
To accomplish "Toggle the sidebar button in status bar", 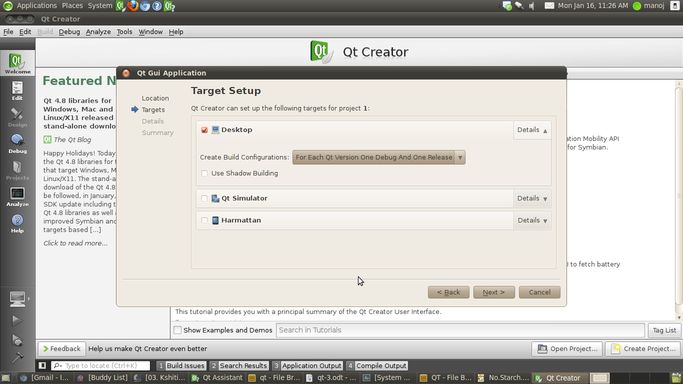I will (42, 366).
